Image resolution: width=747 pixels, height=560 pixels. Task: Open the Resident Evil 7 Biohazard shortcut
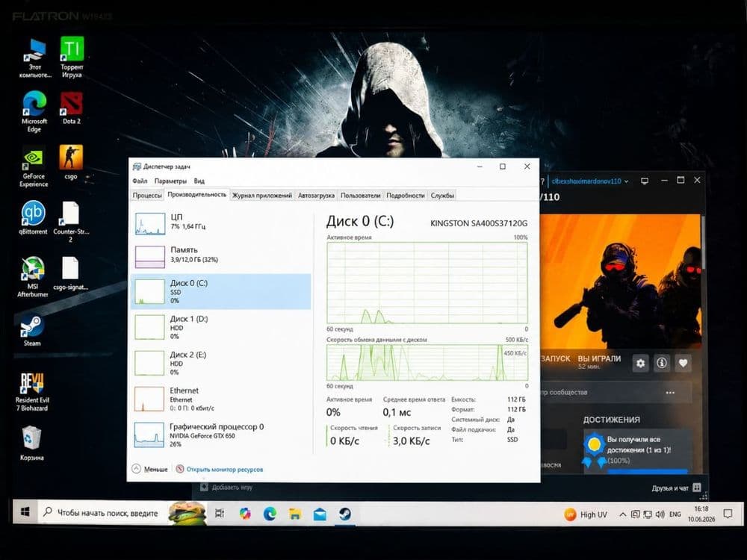[32, 392]
